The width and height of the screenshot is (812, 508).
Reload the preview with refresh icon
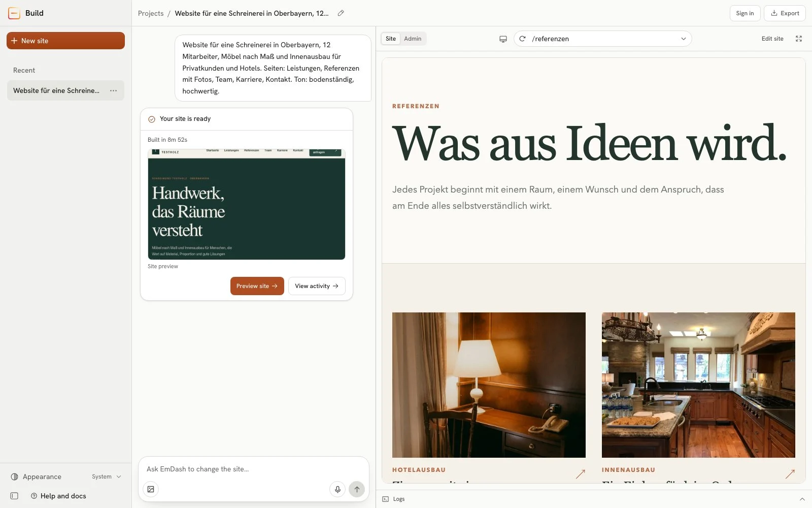click(522, 39)
